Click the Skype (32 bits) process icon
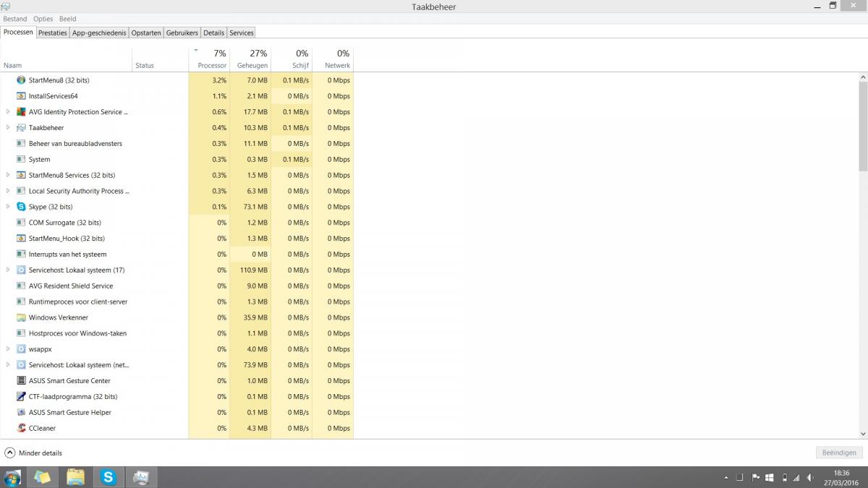 tap(21, 207)
